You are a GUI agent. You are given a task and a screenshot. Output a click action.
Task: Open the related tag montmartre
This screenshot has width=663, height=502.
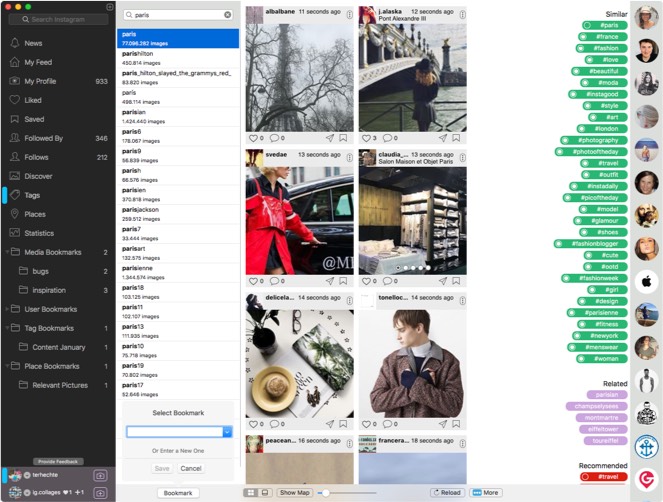pos(601,418)
